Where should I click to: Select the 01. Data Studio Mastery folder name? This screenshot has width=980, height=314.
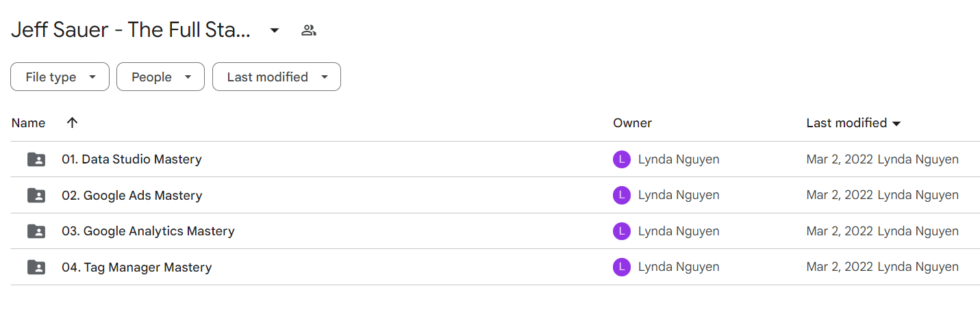[x=131, y=159]
